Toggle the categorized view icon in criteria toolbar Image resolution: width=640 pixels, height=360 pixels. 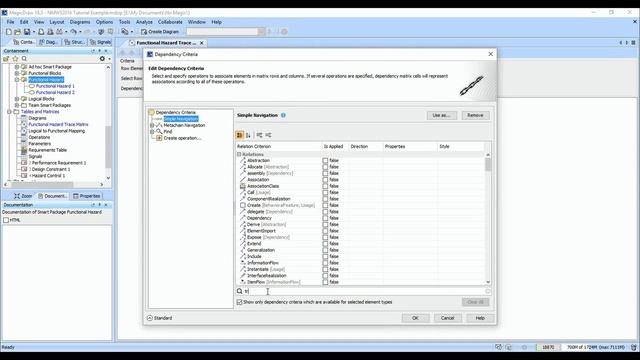point(240,135)
